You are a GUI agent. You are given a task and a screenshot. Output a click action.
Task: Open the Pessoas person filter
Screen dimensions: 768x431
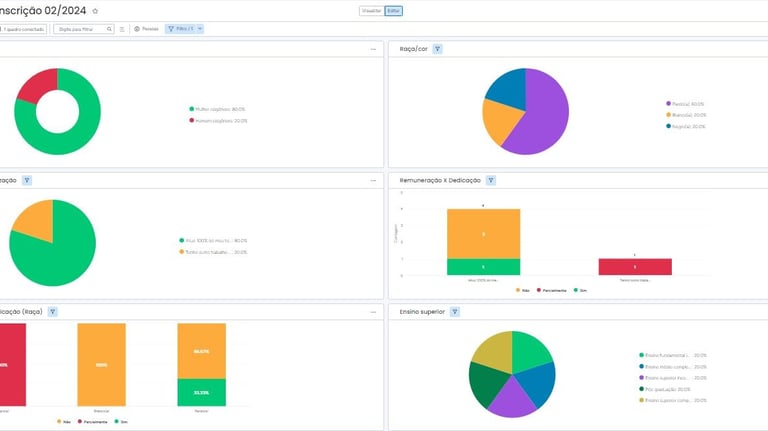click(x=146, y=29)
